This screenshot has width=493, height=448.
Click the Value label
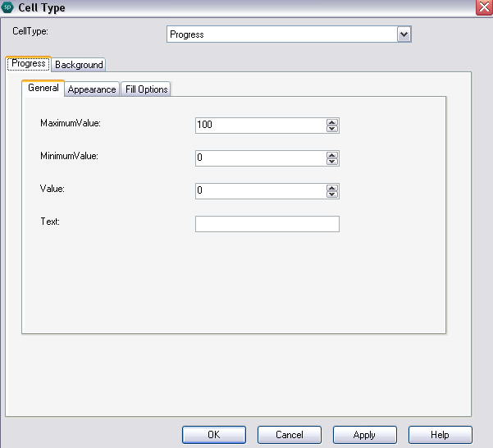pyautogui.click(x=52, y=189)
